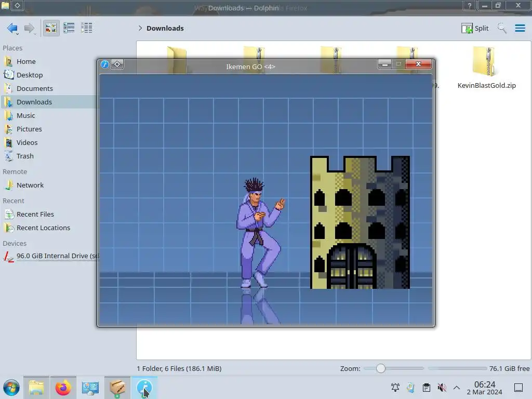Expand hidden system tray icons arrow
The width and height of the screenshot is (532, 399).
pos(457,388)
